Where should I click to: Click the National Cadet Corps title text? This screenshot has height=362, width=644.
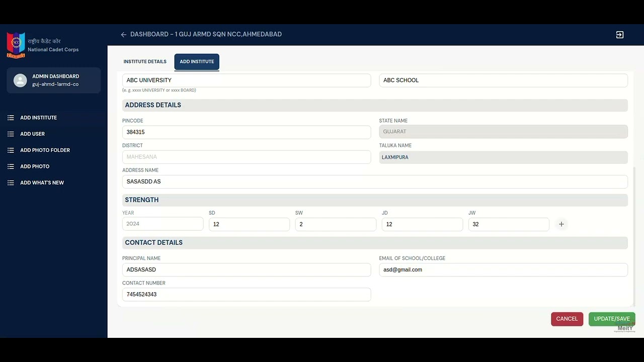click(x=53, y=50)
